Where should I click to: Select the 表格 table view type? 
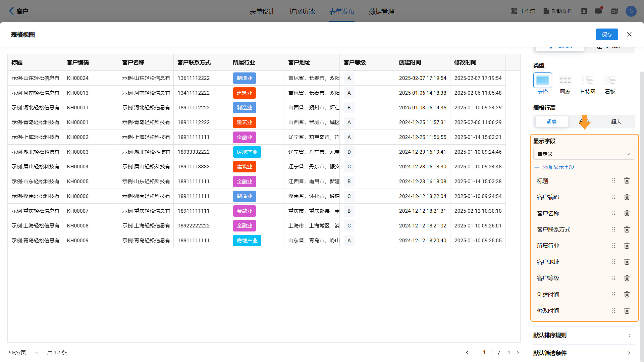pos(543,84)
